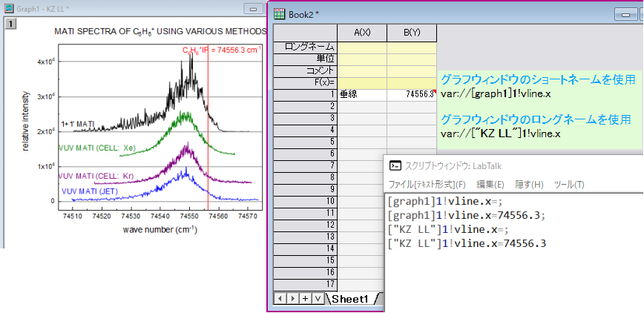Screen dimensions: 644x313
Task: Select column A(X) header
Action: coord(362,33)
